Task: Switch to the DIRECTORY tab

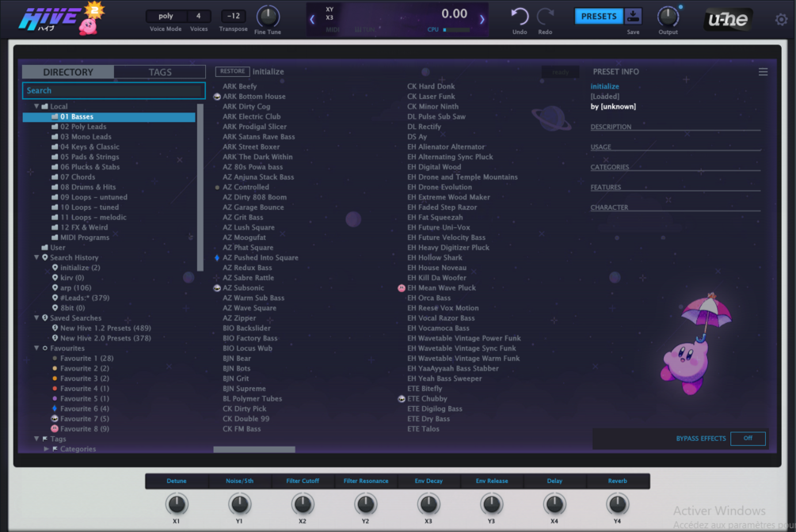Action: (x=68, y=72)
